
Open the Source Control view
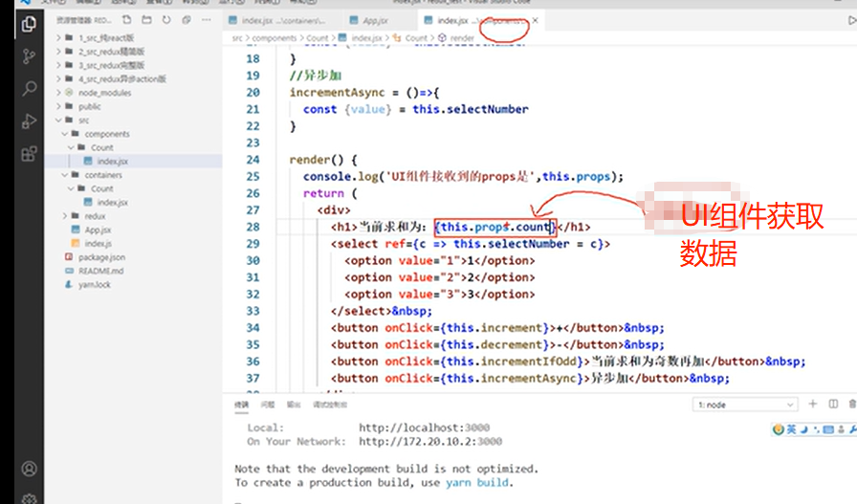(29, 56)
